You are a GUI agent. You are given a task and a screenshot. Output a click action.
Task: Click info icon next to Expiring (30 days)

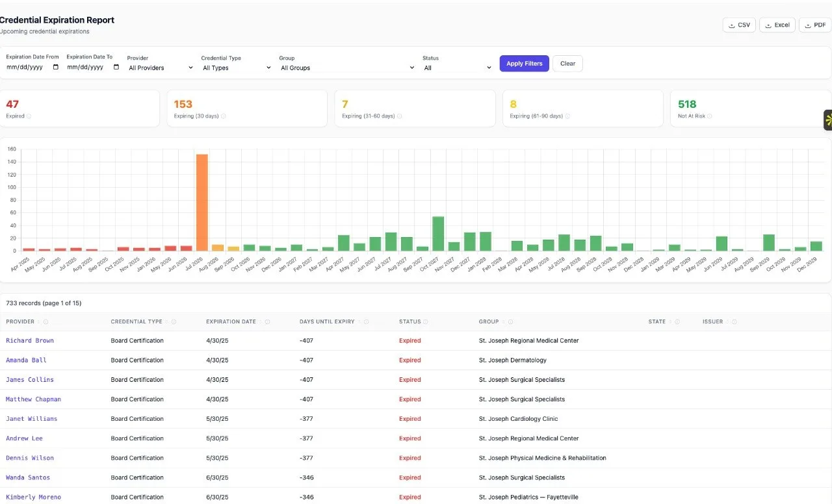click(x=223, y=116)
